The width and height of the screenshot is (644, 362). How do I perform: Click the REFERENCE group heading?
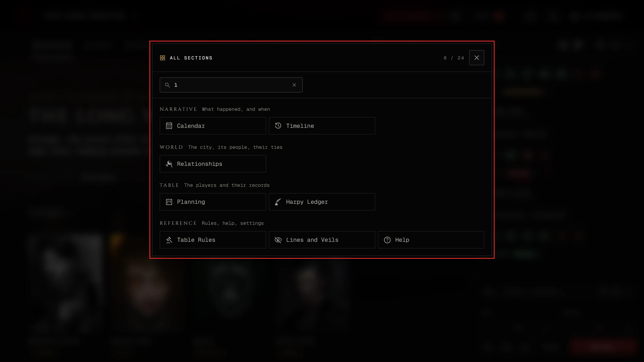point(178,223)
